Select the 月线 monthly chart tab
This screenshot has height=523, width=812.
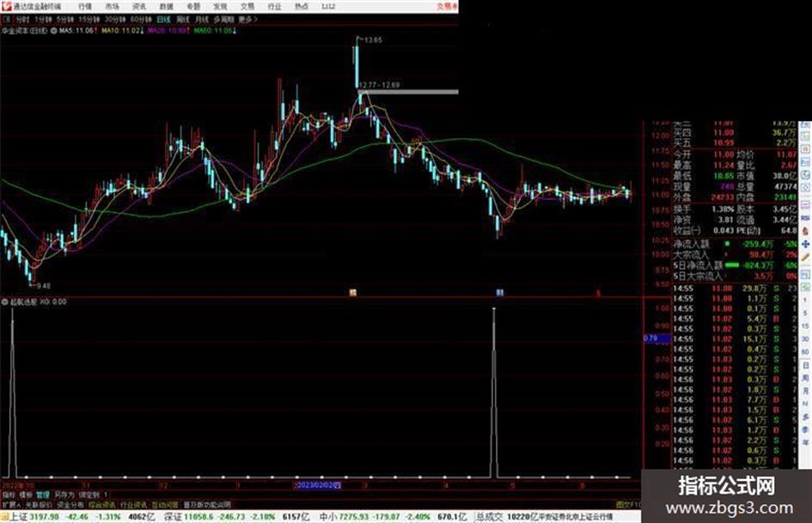click(201, 19)
